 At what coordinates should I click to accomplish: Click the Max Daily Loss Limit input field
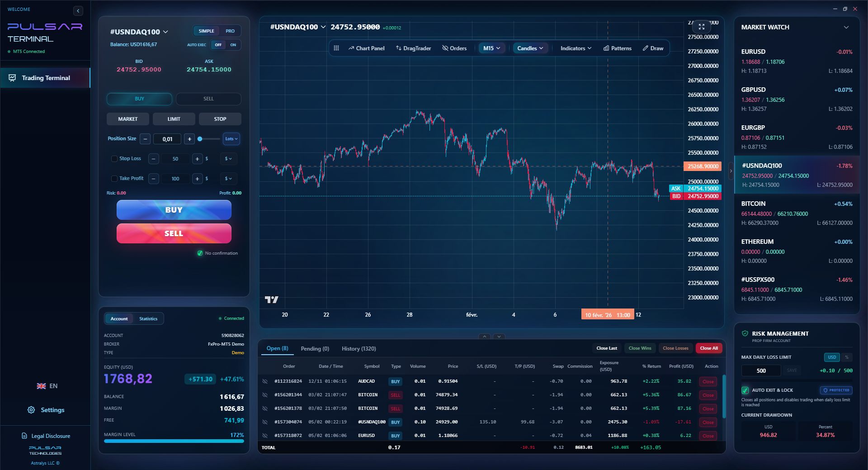pos(760,370)
